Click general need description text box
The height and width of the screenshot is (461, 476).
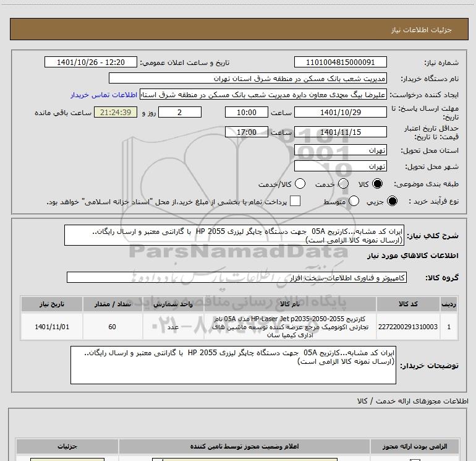(234, 235)
